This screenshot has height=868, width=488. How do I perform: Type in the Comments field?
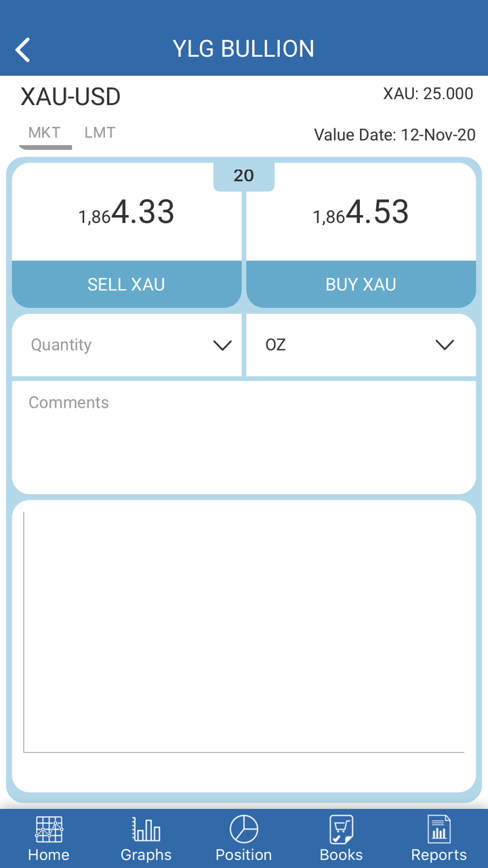pyautogui.click(x=244, y=437)
